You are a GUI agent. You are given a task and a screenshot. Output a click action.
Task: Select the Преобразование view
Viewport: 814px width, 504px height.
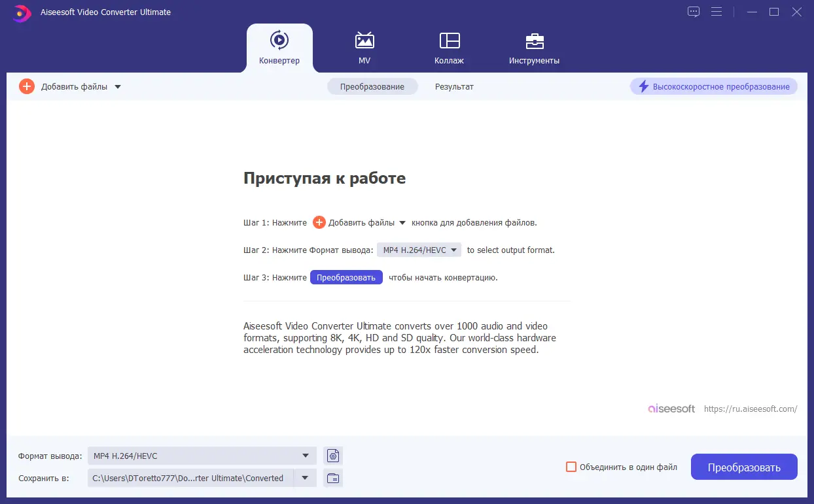click(x=372, y=86)
